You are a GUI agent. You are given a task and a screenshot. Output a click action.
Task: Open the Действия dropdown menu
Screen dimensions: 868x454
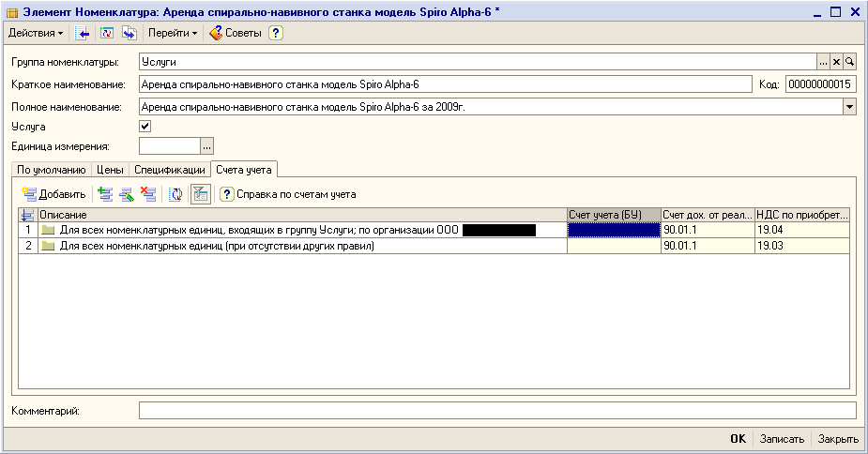[x=36, y=33]
